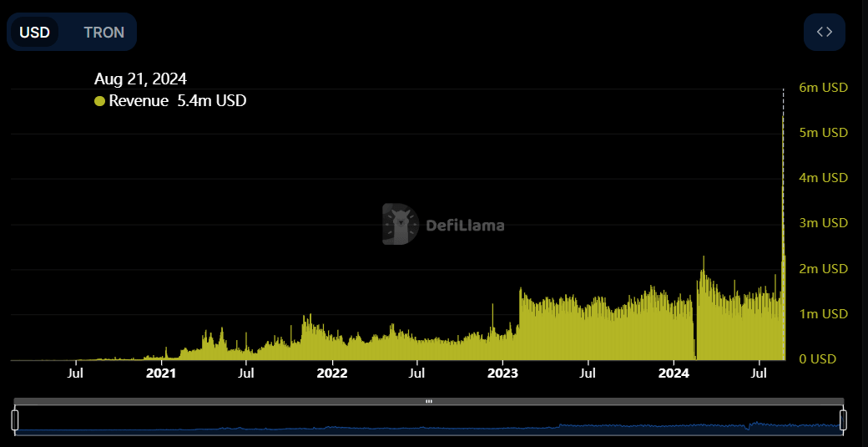Click the '2024' x-axis label

click(674, 373)
